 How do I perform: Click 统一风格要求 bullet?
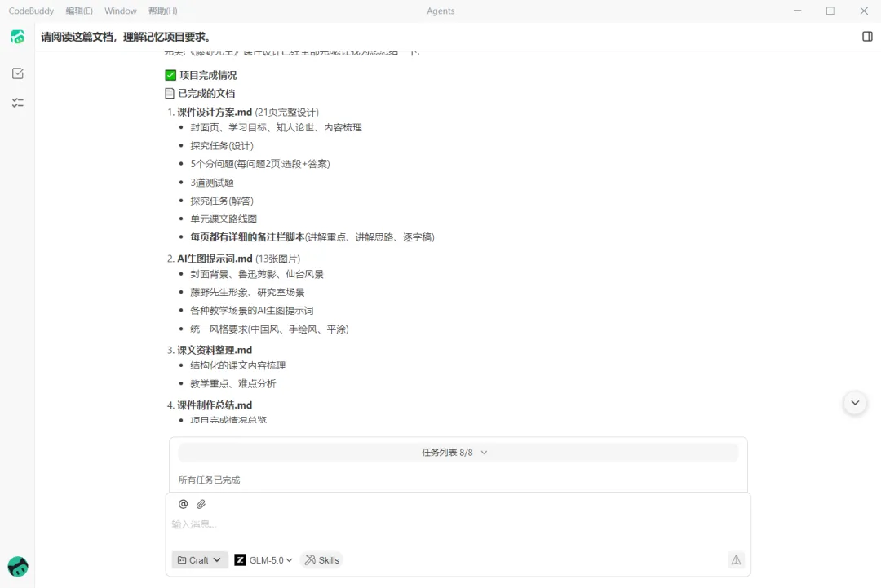[269, 329]
